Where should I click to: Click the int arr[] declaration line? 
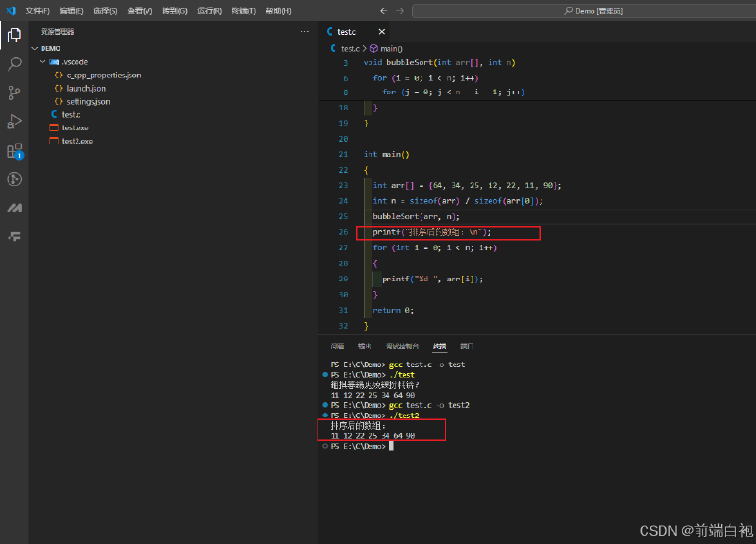click(x=467, y=185)
